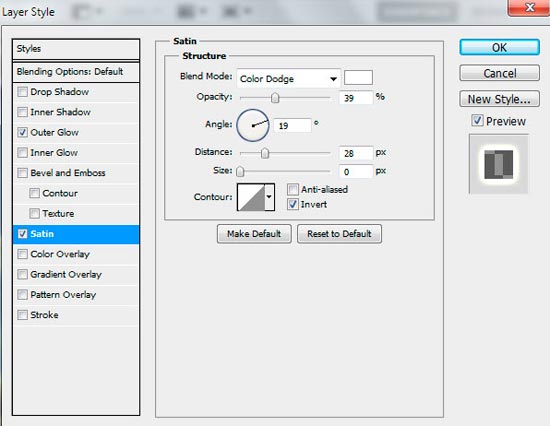Click the Distance value input field
550x426 pixels.
[x=356, y=153]
